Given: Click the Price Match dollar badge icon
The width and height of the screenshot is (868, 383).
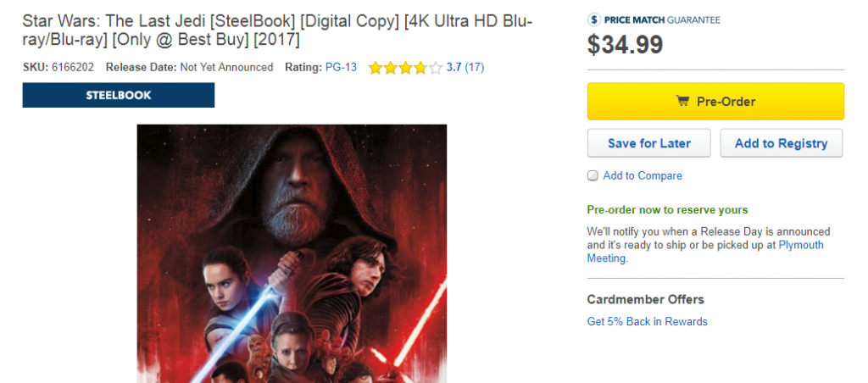Looking at the screenshot, I should coord(594,19).
